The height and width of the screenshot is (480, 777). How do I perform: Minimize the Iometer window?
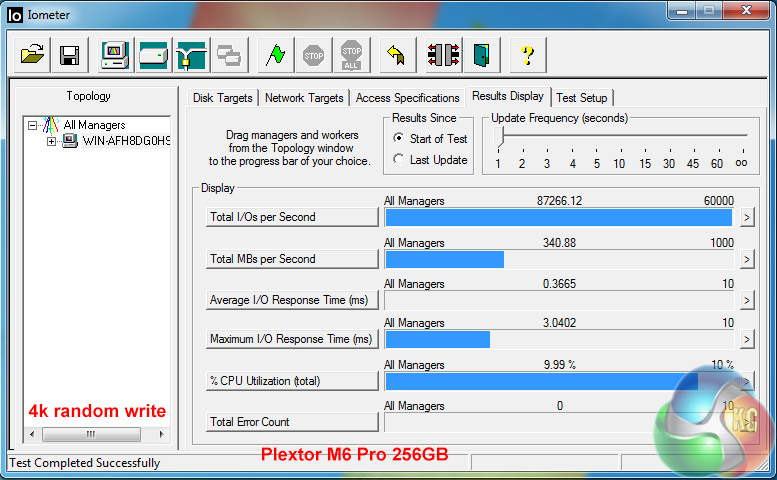682,10
